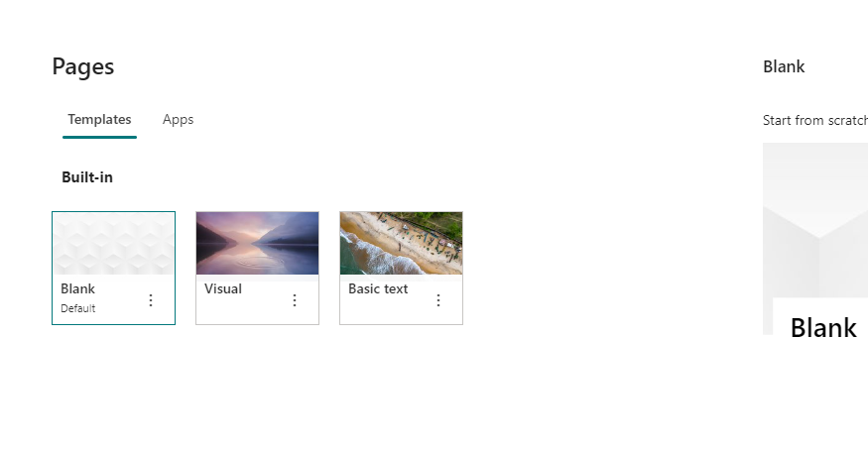Image resolution: width=868 pixels, height=451 pixels.
Task: Click the Default label under Blank
Action: click(78, 308)
